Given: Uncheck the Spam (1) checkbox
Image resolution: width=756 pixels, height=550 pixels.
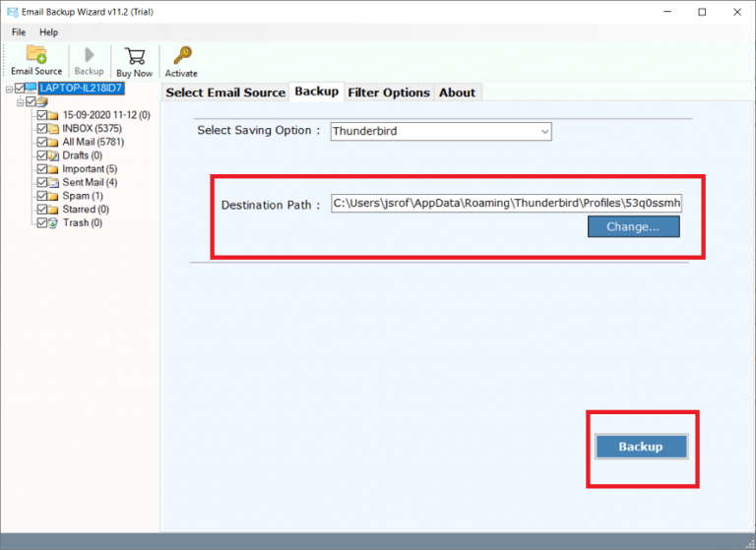Looking at the screenshot, I should coord(42,196).
